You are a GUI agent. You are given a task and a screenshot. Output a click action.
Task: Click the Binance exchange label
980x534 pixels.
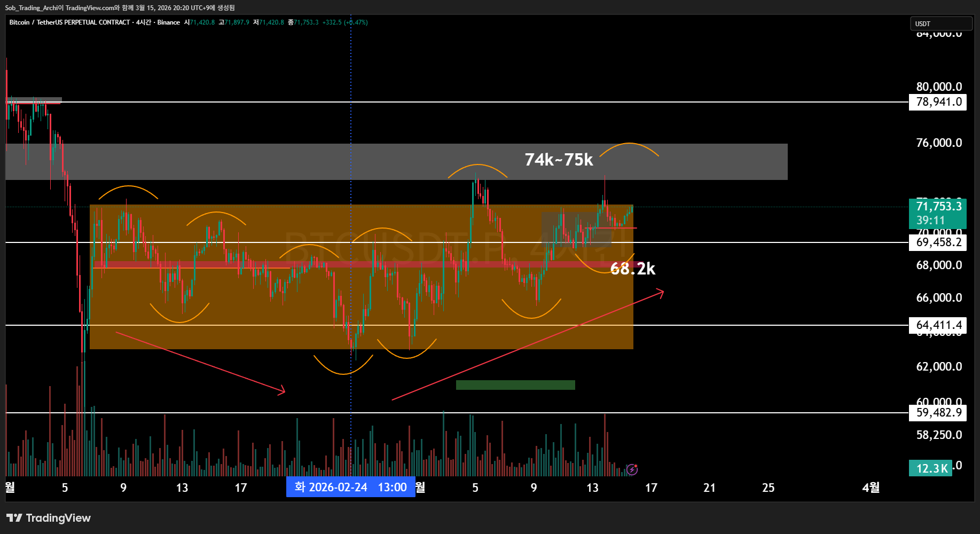tap(169, 22)
